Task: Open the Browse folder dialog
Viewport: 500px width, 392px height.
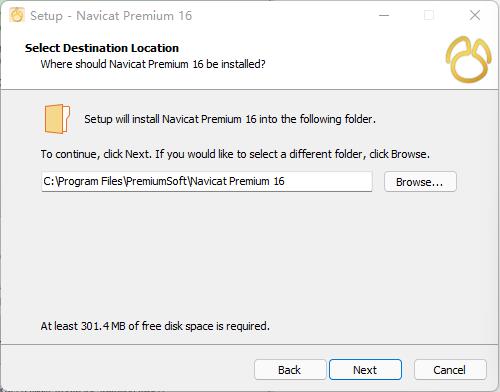Action: click(x=420, y=182)
